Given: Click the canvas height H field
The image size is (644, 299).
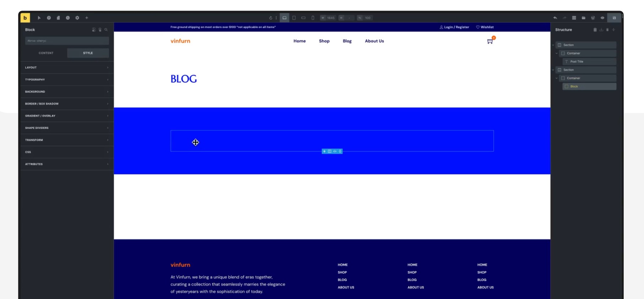Looking at the screenshot, I should (x=346, y=18).
